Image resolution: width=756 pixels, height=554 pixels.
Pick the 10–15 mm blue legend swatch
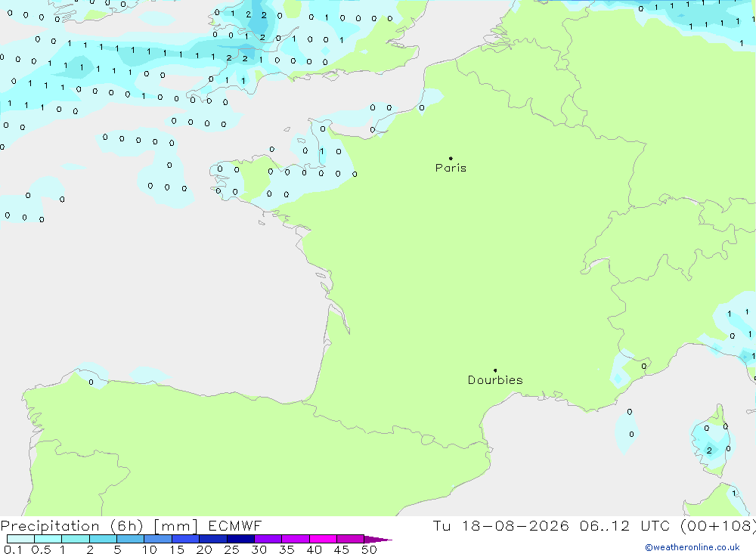point(158,539)
